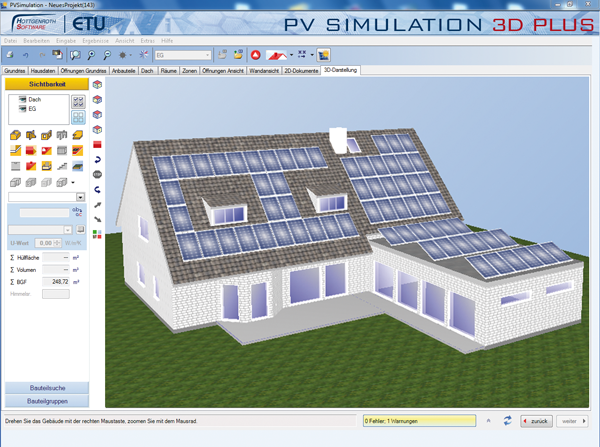The height and width of the screenshot is (447, 600).
Task: Click the zoom in magnifier icon
Action: click(x=91, y=55)
